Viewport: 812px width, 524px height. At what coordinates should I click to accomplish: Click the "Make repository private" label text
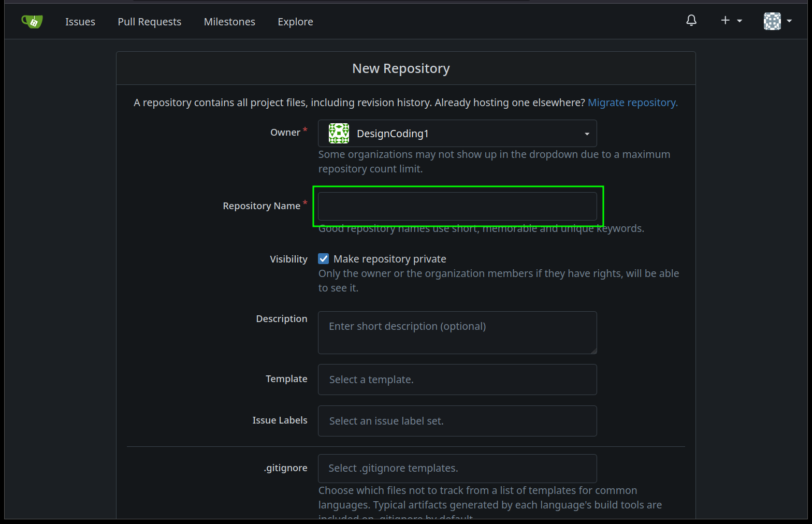coord(389,259)
